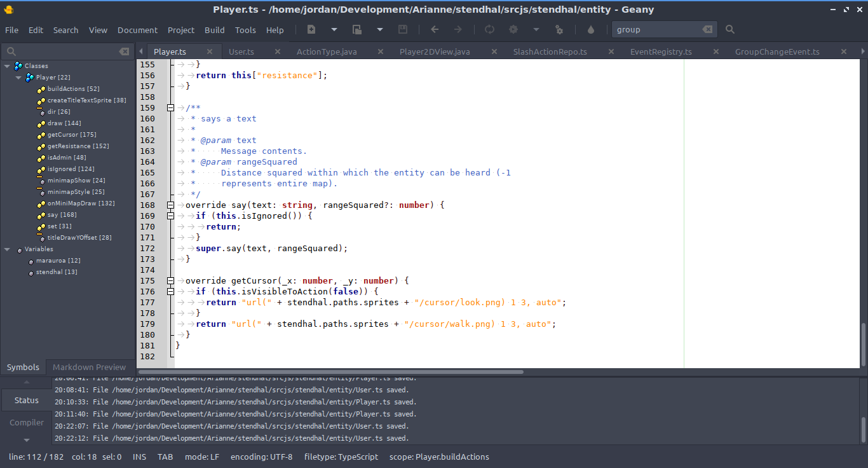Switch to the EventRegistry.ts tab
868x468 pixels.
click(x=661, y=52)
